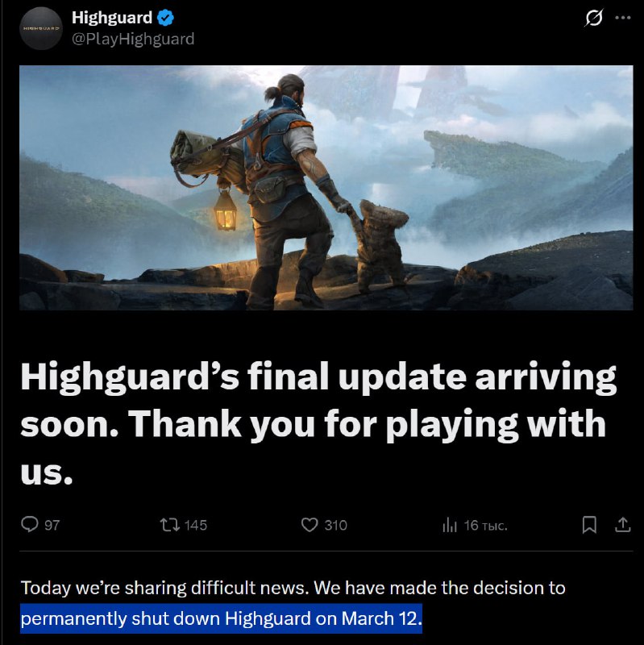
Task: Click the views count 16 тыс.
Action: point(486,526)
